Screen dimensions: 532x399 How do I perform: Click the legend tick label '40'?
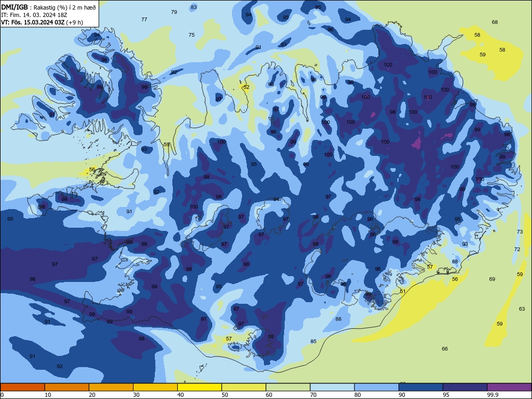pyautogui.click(x=180, y=395)
